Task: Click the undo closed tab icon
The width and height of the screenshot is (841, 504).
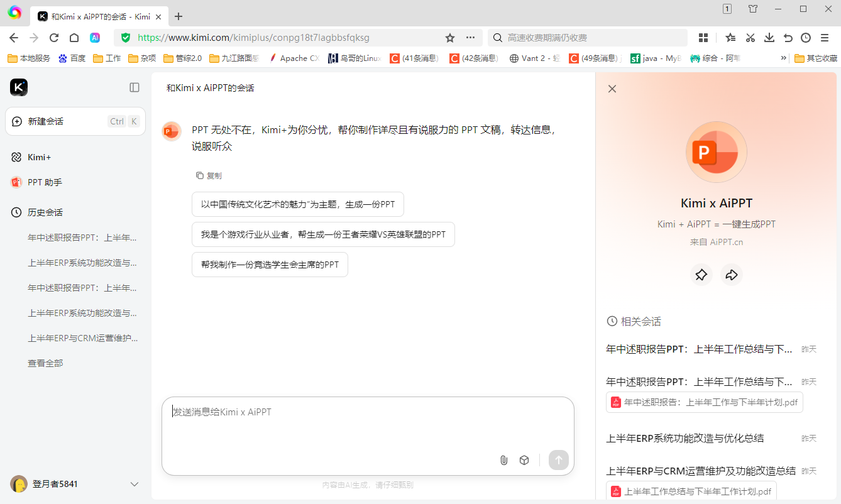Action: [788, 38]
